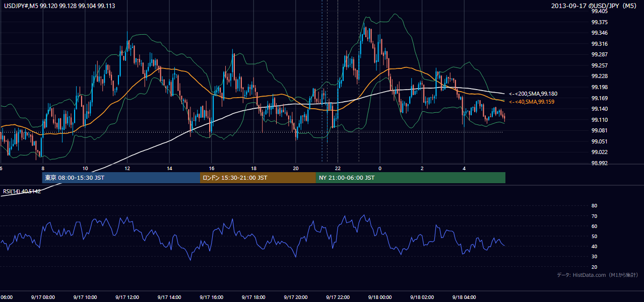Viewport: 644px width, 302px height.
Task: Click the orange 40 SMA 99.159 label
Action: coord(532,102)
